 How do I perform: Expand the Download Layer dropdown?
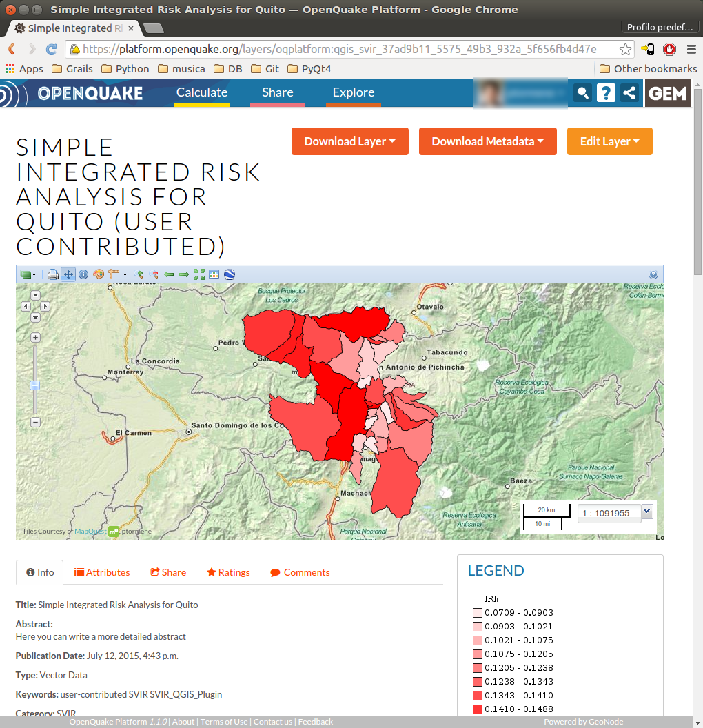point(349,141)
